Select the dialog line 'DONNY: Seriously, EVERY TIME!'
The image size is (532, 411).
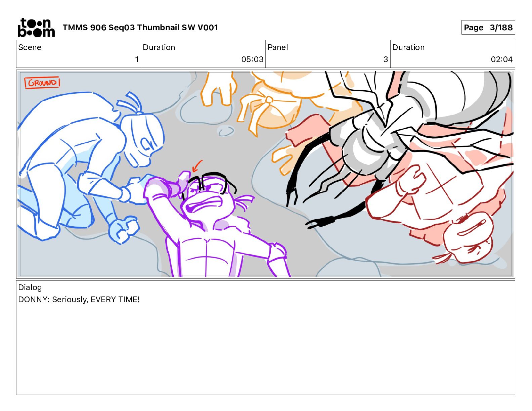click(79, 300)
